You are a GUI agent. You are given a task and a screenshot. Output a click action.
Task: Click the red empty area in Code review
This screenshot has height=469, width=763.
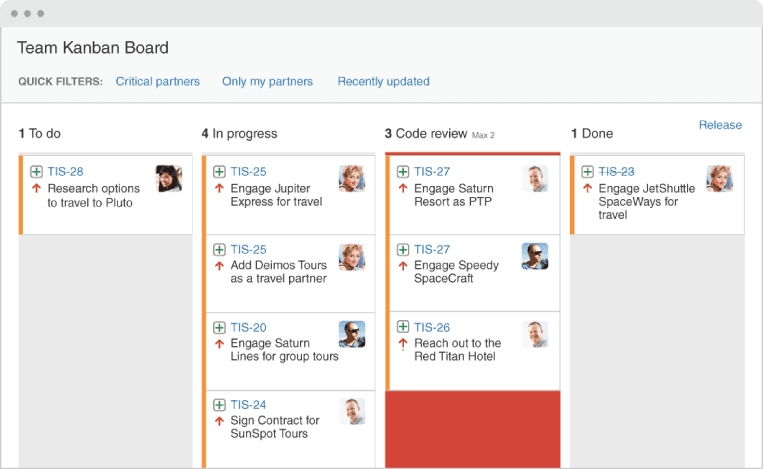pyautogui.click(x=473, y=428)
